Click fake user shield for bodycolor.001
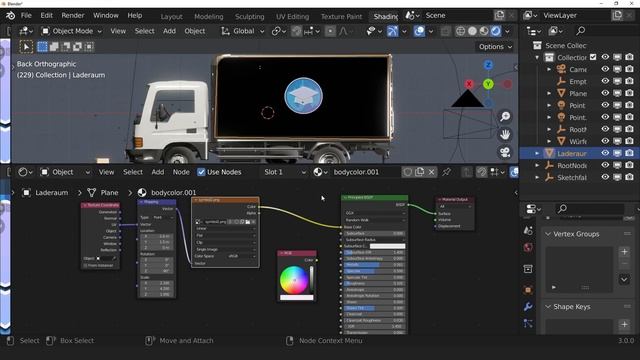 (x=407, y=172)
